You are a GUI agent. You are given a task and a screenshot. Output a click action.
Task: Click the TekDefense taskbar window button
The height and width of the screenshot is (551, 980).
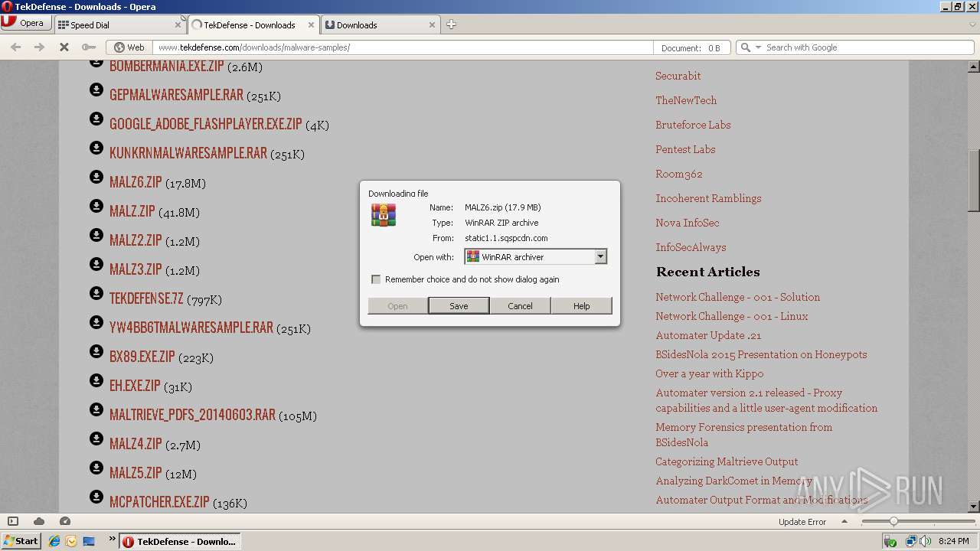[x=181, y=541]
